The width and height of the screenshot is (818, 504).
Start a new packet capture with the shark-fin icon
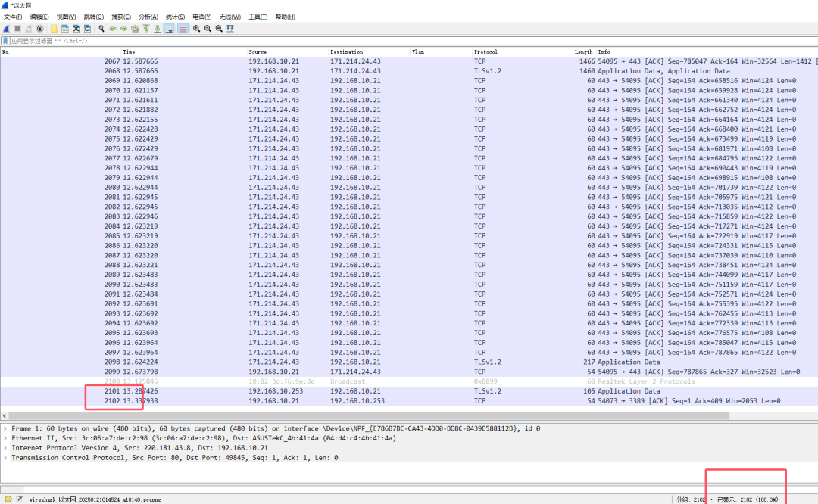(6, 29)
